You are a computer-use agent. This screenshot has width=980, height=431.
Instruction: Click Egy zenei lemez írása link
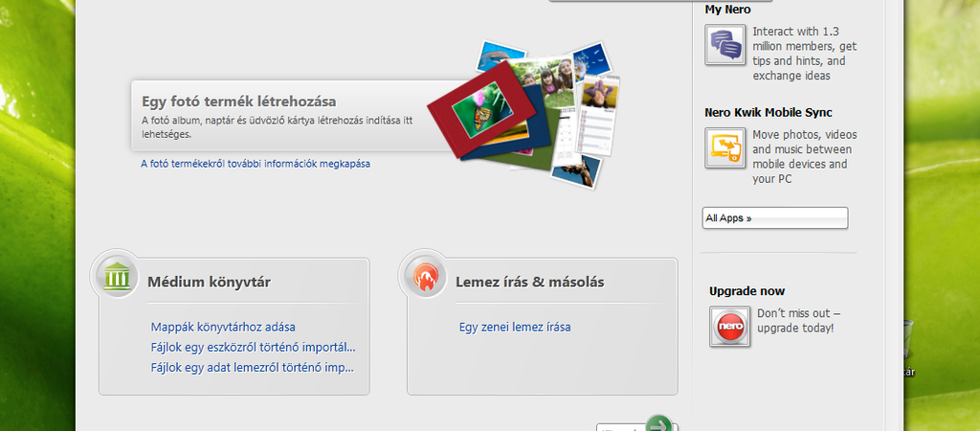point(514,327)
